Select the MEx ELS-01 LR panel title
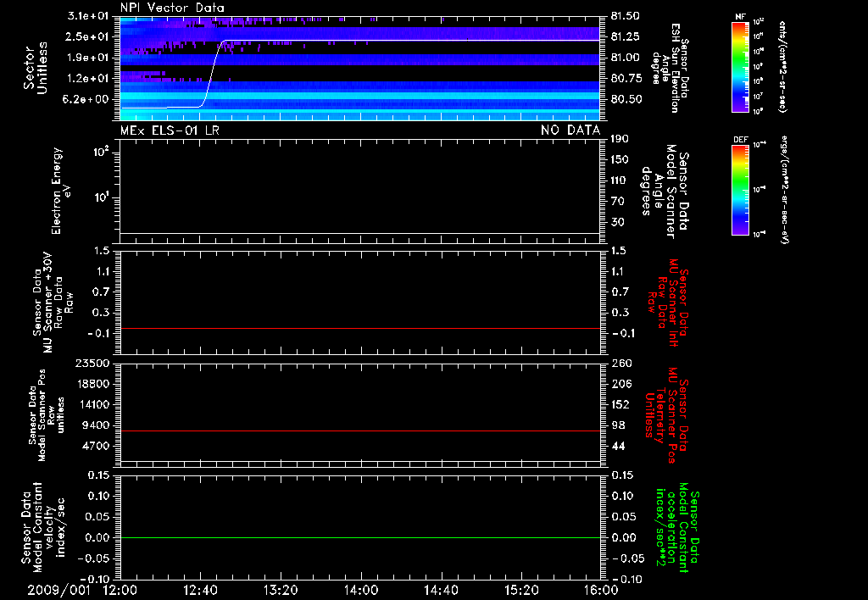This screenshot has height=600, width=868. tap(170, 130)
